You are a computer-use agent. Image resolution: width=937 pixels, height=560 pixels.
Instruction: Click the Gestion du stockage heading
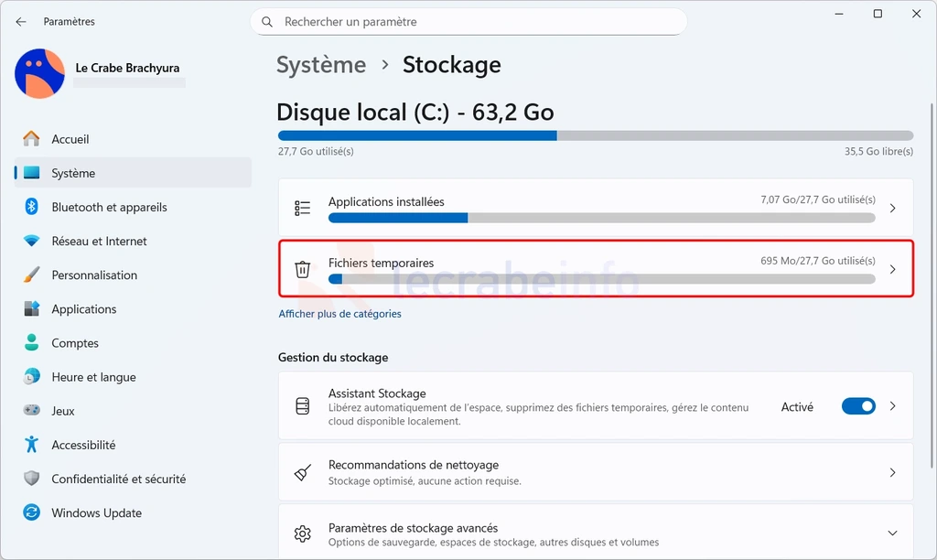333,358
